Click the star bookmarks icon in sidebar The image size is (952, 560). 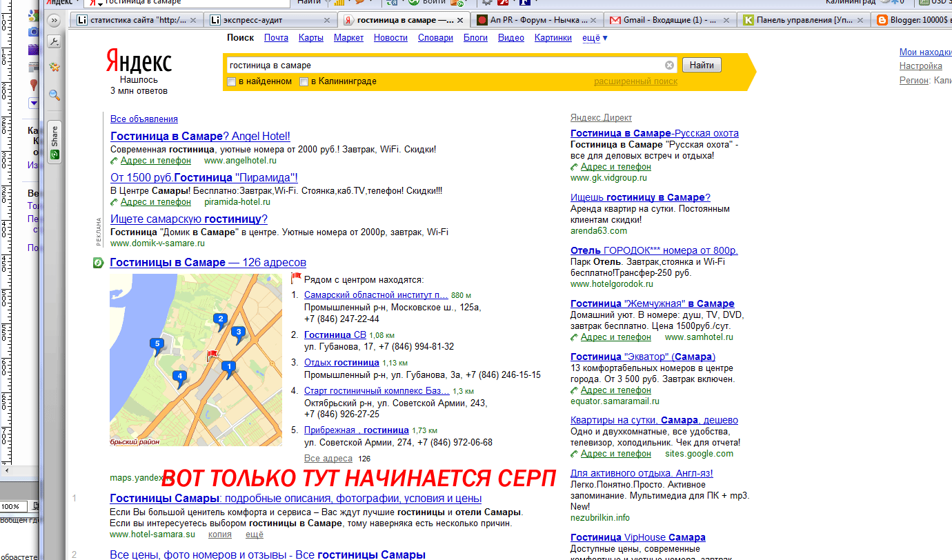[x=54, y=67]
